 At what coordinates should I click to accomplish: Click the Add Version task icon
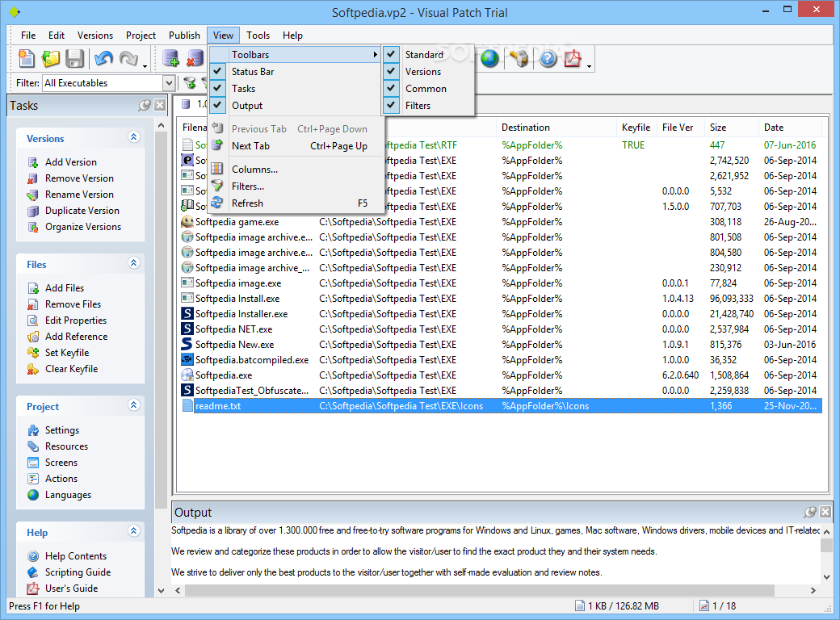click(33, 162)
